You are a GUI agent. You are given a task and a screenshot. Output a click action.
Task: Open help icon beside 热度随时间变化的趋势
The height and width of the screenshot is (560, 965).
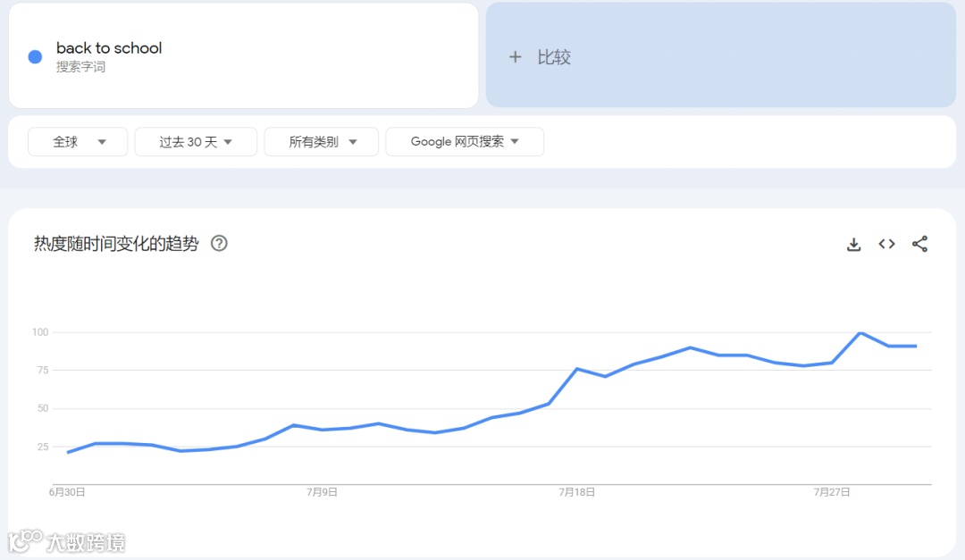[x=219, y=244]
